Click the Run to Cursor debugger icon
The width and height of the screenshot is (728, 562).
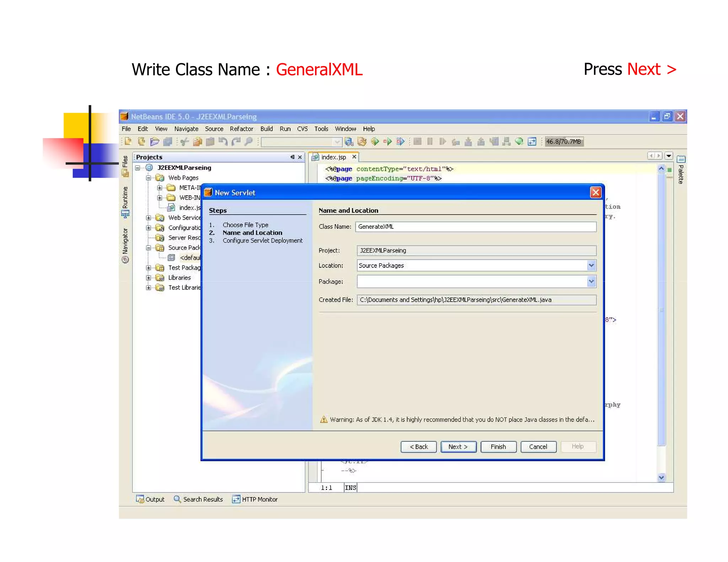[494, 142]
